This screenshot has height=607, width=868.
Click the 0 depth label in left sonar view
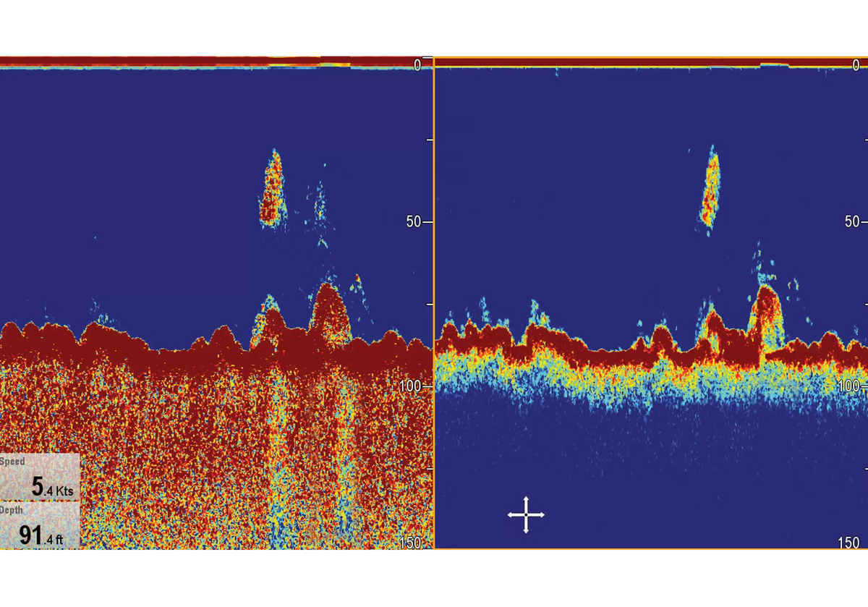tap(417, 66)
